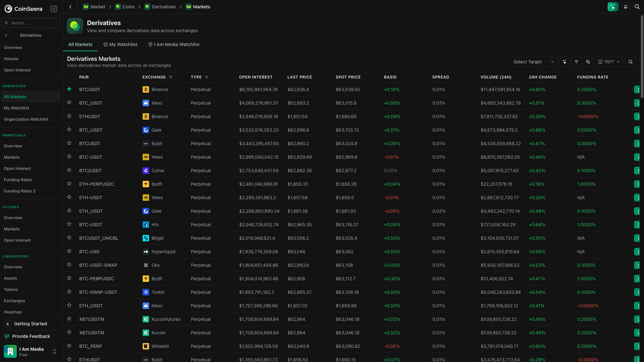Star the ETH-PERPUSDC Bydfi pair
This screenshot has width=644, height=362.
pos(69,184)
